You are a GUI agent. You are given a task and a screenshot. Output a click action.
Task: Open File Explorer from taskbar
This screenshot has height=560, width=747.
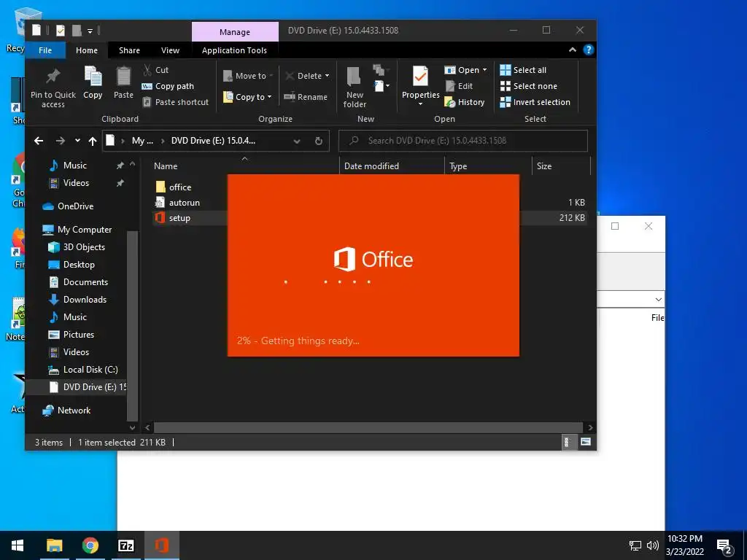coord(54,545)
